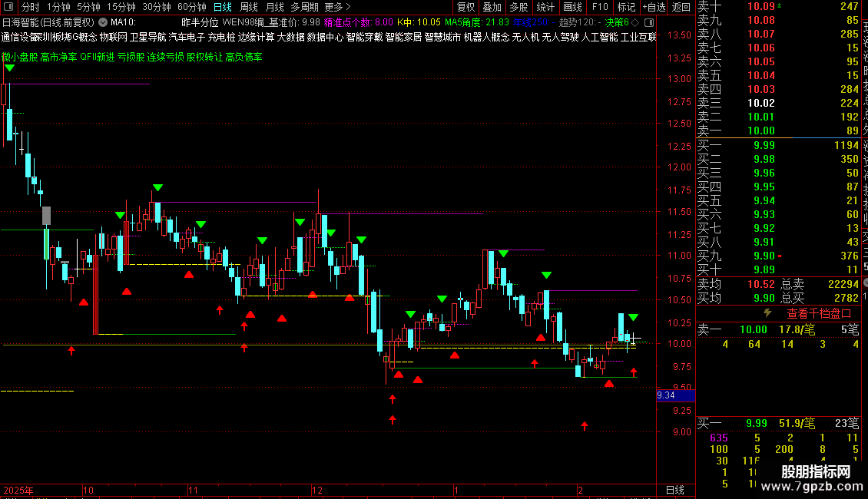Click the 叠加 overlay button
Screen dimensions: 868x499
492,7
